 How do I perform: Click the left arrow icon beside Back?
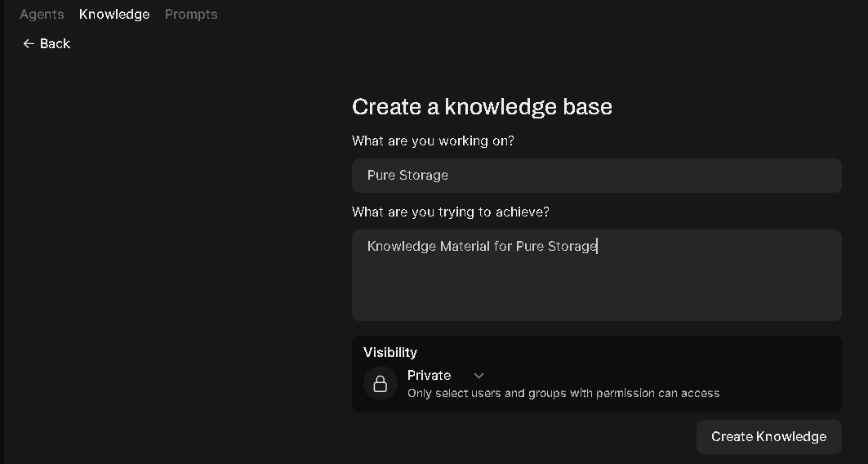coord(29,44)
